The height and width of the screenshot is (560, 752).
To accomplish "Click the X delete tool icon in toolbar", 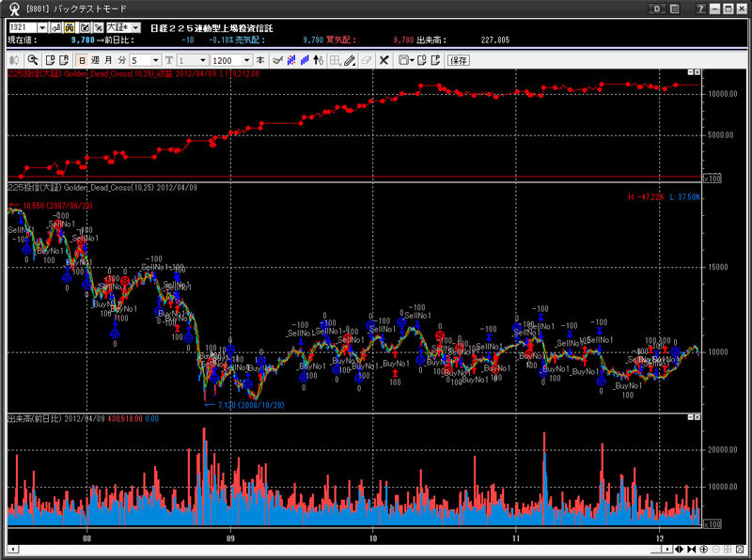I will 384,60.
